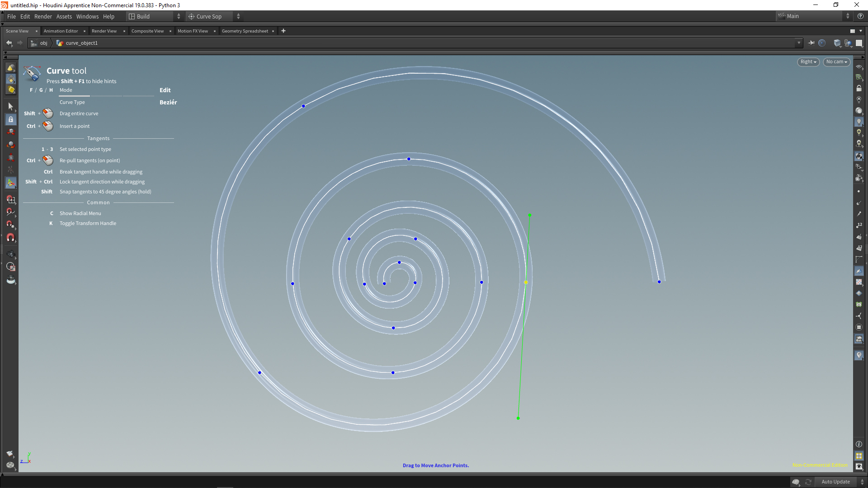The height and width of the screenshot is (488, 868).
Task: Click the add new tab plus button
Action: pos(284,30)
